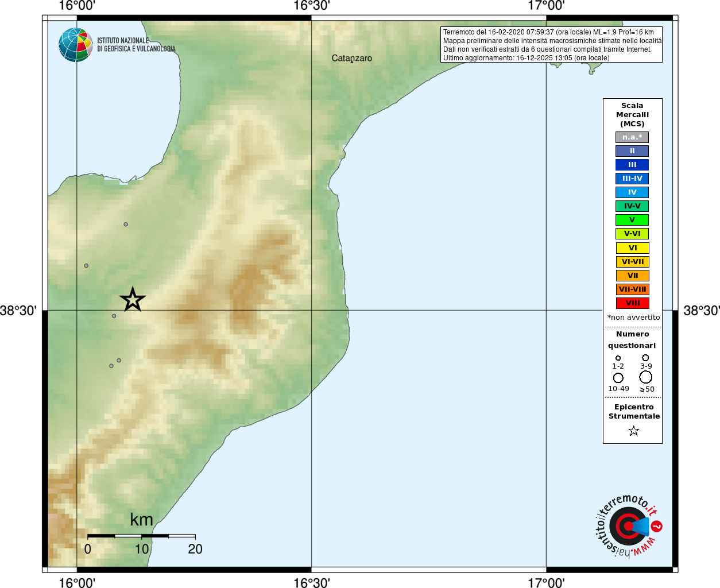Click the epicenter star on the map

(x=133, y=299)
